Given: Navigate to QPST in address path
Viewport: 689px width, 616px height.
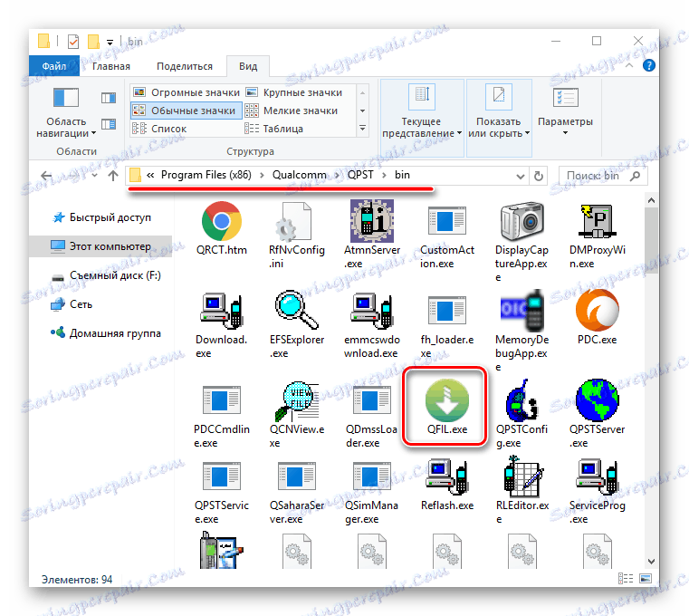Looking at the screenshot, I should [360, 175].
